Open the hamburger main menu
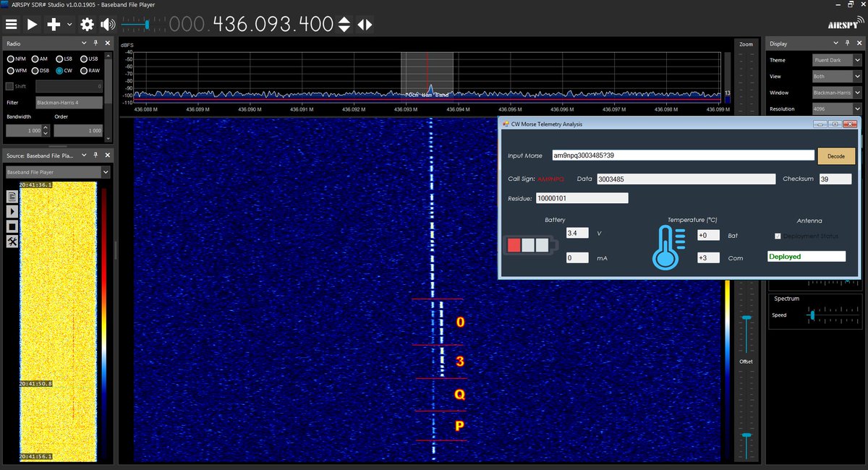The height and width of the screenshot is (470, 868). click(11, 25)
